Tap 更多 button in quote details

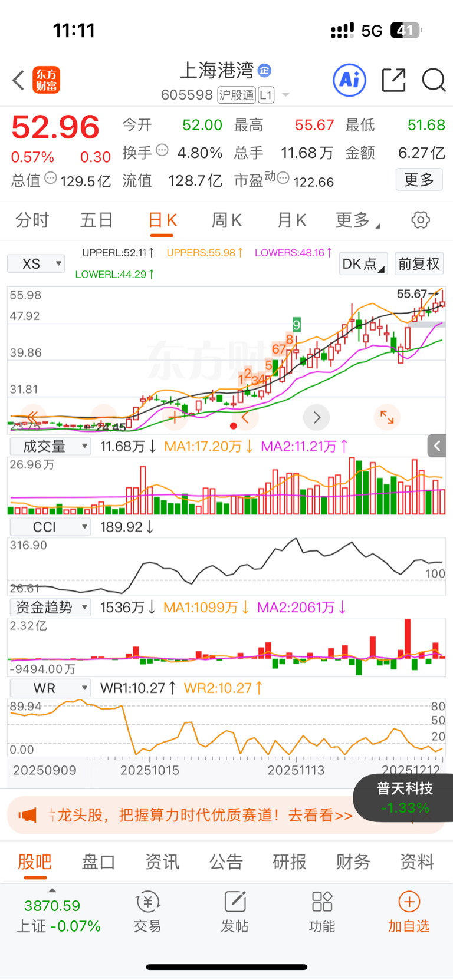[x=419, y=180]
